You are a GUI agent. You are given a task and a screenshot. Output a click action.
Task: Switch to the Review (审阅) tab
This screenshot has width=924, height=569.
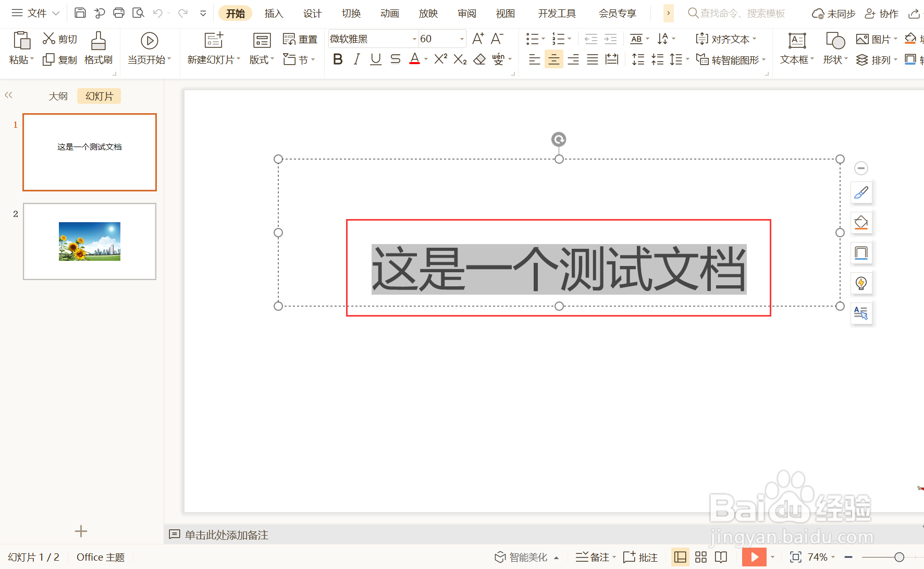[467, 14]
